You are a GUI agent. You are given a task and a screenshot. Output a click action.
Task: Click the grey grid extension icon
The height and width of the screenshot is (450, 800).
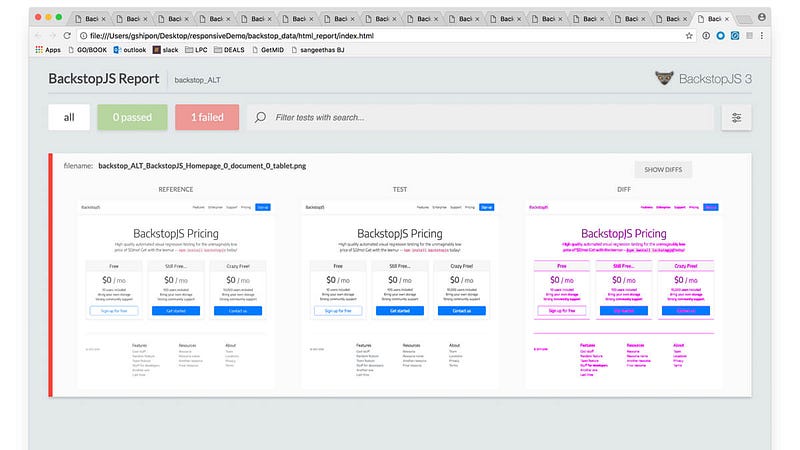[x=749, y=36]
